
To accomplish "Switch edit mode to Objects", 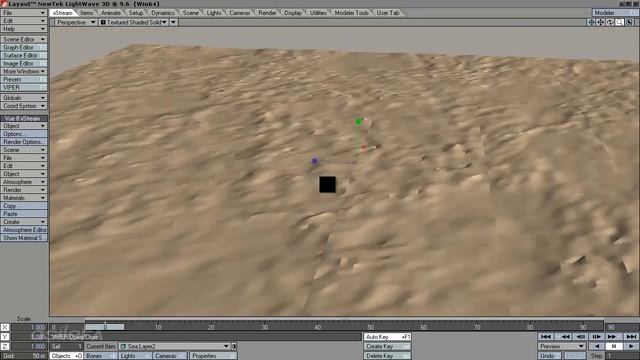I will tap(66, 356).
